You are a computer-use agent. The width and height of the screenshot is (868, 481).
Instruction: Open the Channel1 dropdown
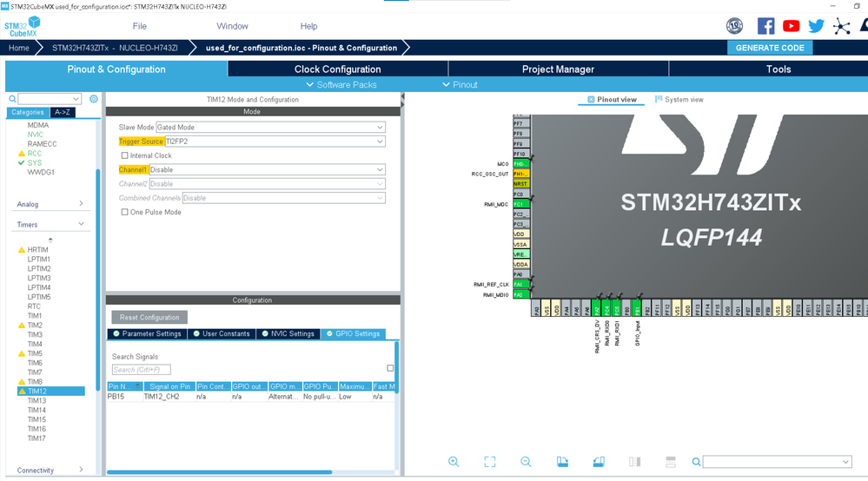(x=268, y=169)
